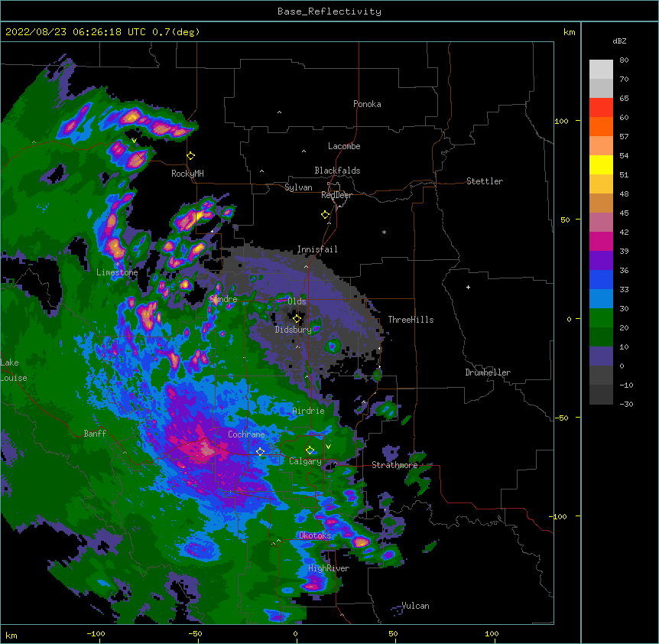Select the white 70-80 dBZ legend swatch
Viewport: 659px width, 644px height.
pyautogui.click(x=601, y=70)
